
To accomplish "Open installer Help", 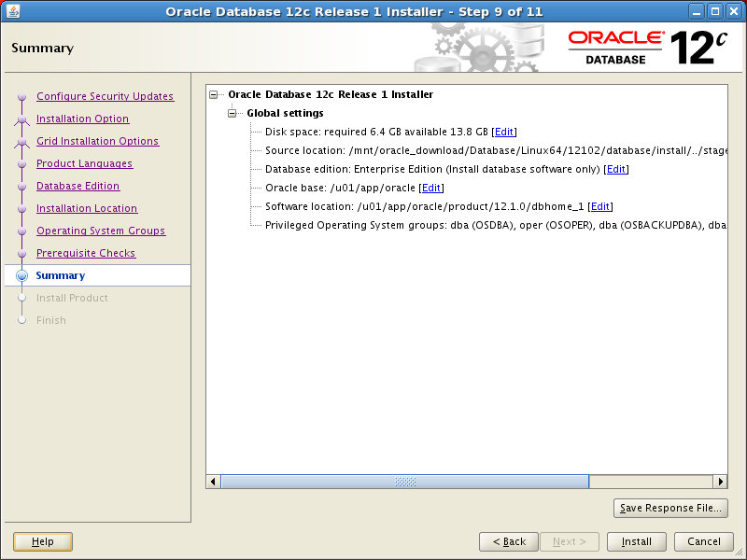I will [x=43, y=541].
